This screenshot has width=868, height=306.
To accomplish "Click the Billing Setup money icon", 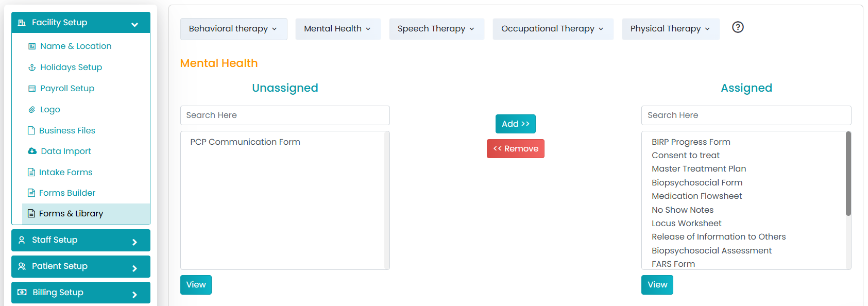I will click(x=22, y=292).
